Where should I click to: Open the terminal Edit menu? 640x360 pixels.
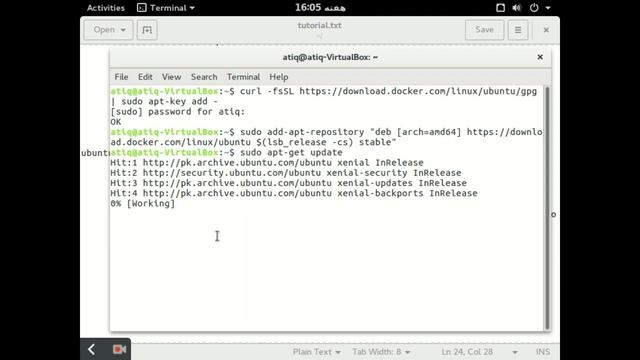[145, 77]
